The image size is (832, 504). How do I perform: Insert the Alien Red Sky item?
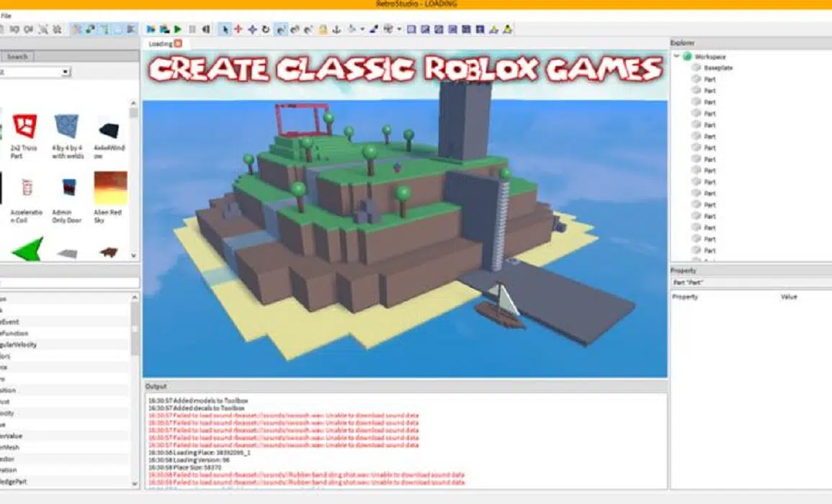pyautogui.click(x=109, y=197)
